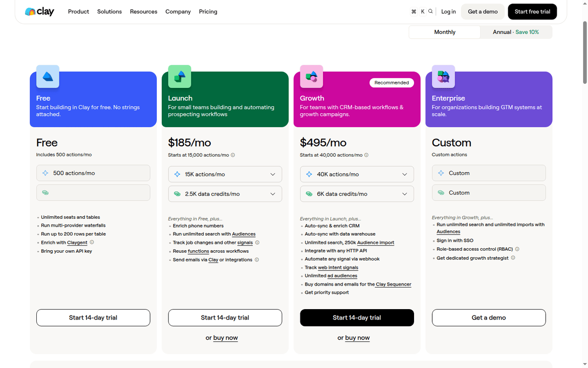
Task: Click sparkle icon in 15K actions/mo dropdown
Action: click(177, 174)
